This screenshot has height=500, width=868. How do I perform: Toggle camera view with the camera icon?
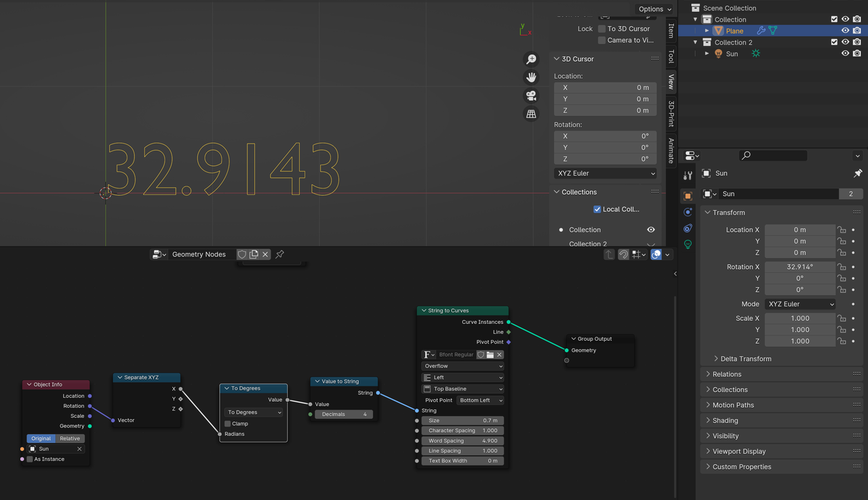[x=532, y=96]
